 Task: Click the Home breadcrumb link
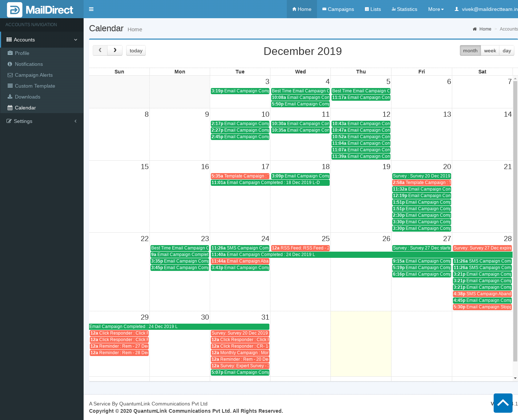click(x=485, y=29)
